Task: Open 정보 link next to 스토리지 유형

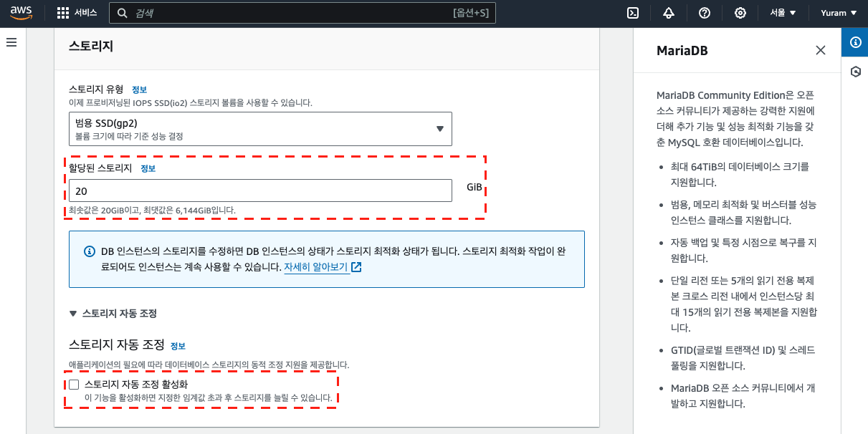Action: point(139,90)
